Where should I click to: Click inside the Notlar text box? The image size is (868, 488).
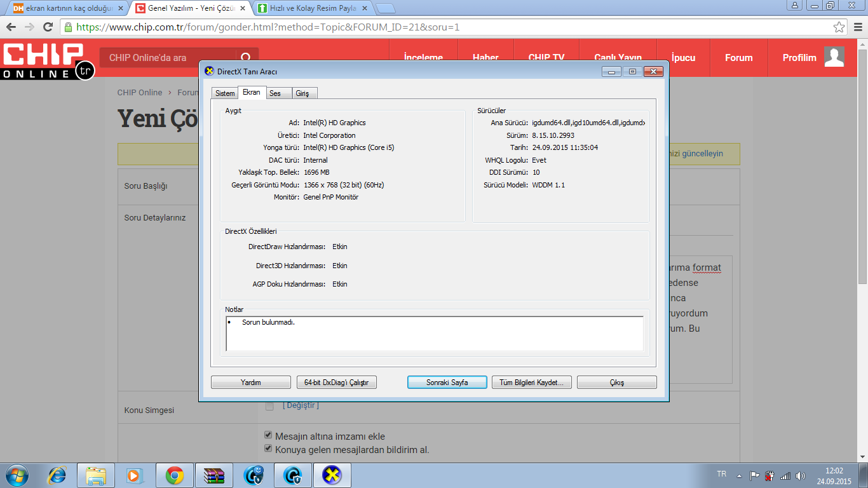click(x=435, y=334)
